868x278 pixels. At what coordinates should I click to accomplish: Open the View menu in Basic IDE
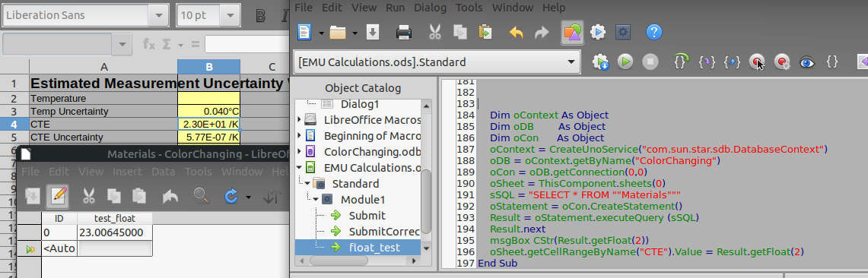point(364,8)
